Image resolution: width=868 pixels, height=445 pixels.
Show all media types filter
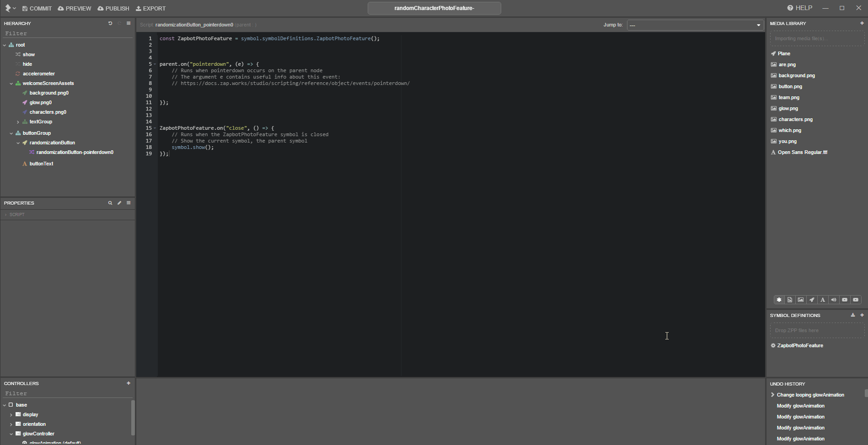point(779,300)
